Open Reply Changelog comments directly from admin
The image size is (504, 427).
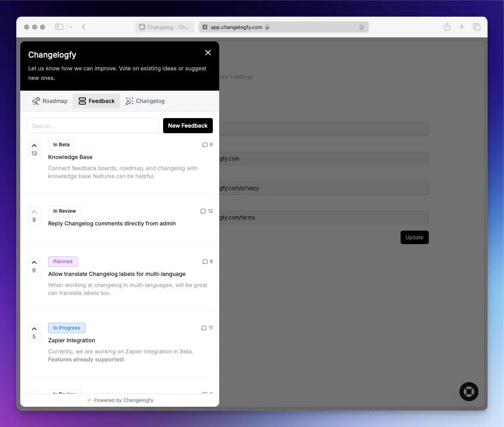tap(112, 223)
